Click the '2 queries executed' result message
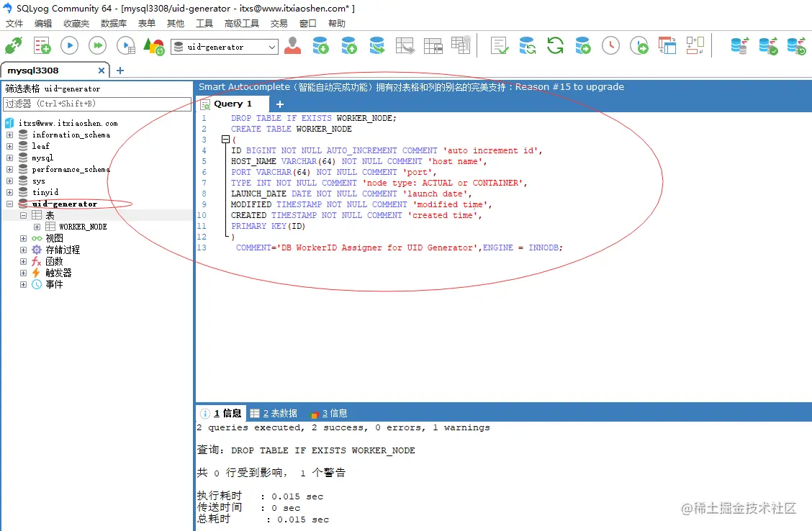The width and height of the screenshot is (812, 531). pos(343,427)
